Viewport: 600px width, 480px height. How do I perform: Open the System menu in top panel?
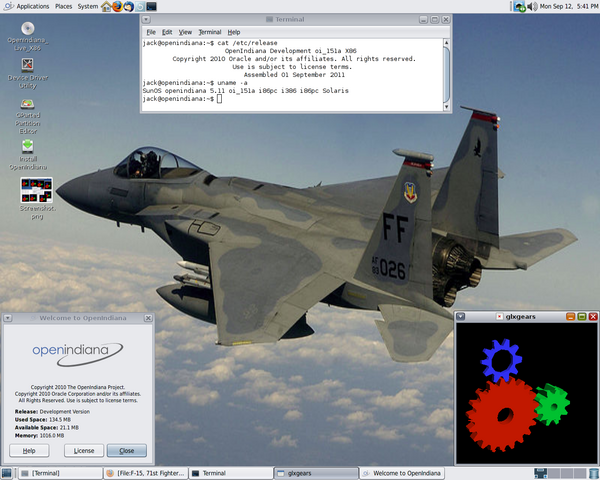pyautogui.click(x=88, y=6)
